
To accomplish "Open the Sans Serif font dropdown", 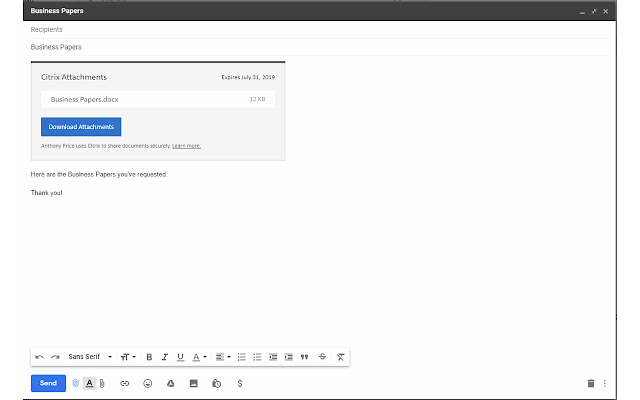I will [90, 357].
